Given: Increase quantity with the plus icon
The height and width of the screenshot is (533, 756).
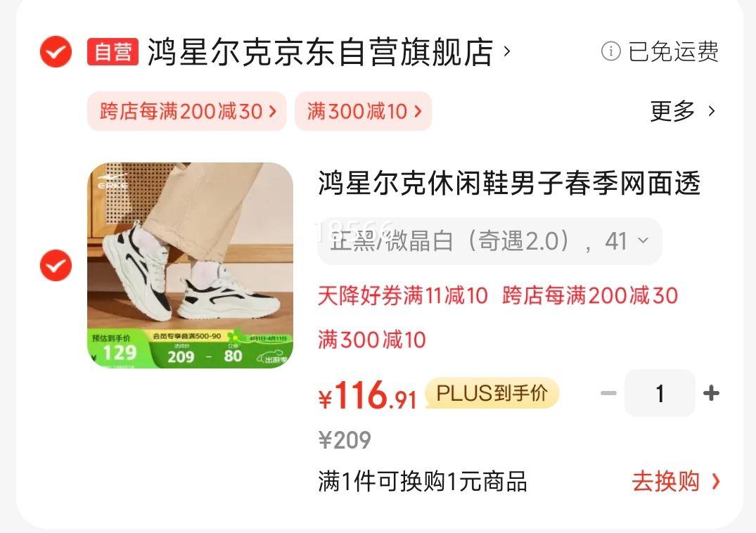Looking at the screenshot, I should (x=711, y=393).
